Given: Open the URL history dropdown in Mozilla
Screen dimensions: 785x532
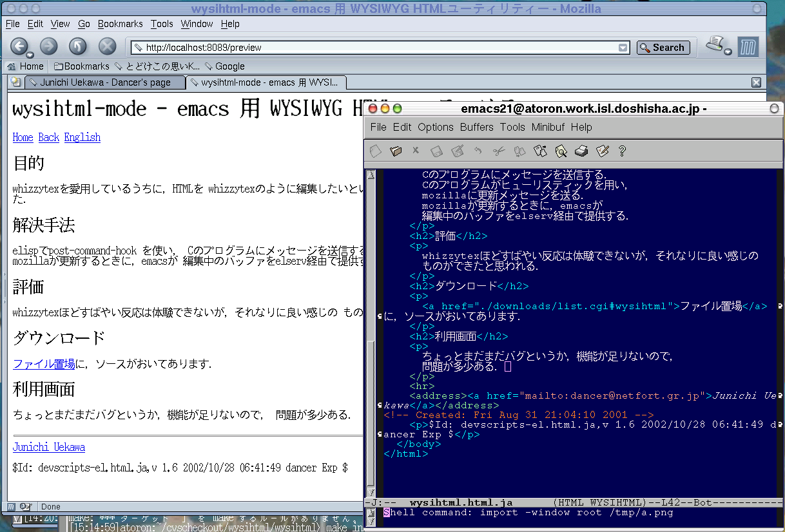Looking at the screenshot, I should pyautogui.click(x=623, y=48).
